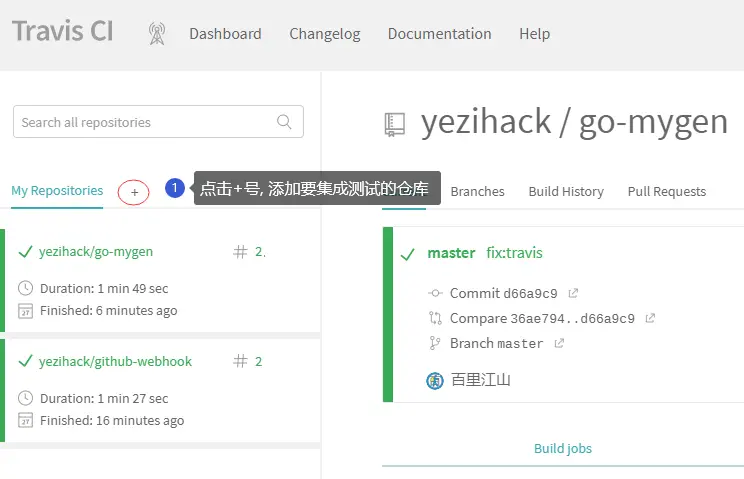Click the author name 百里江山
Screen dimensions: 744x479
coord(481,380)
